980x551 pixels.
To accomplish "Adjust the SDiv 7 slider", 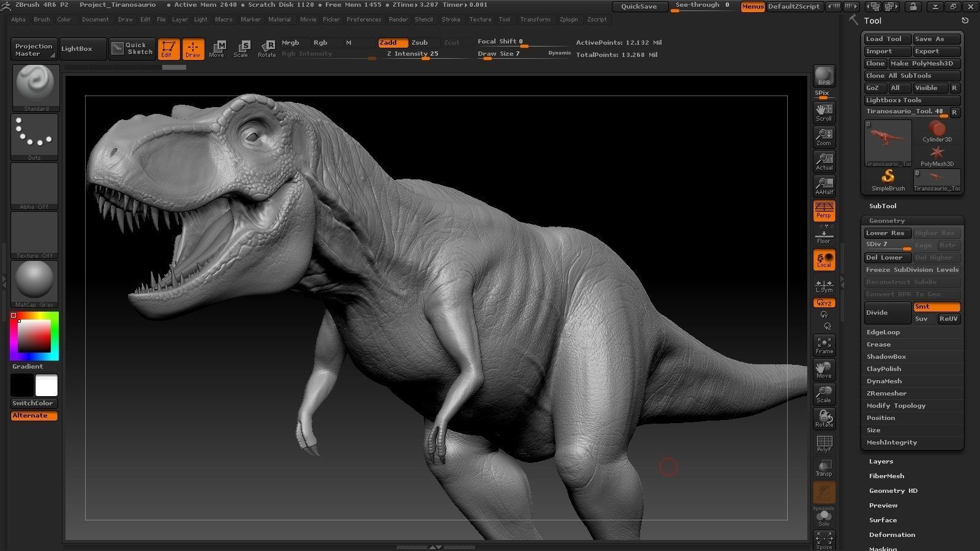I will (888, 244).
